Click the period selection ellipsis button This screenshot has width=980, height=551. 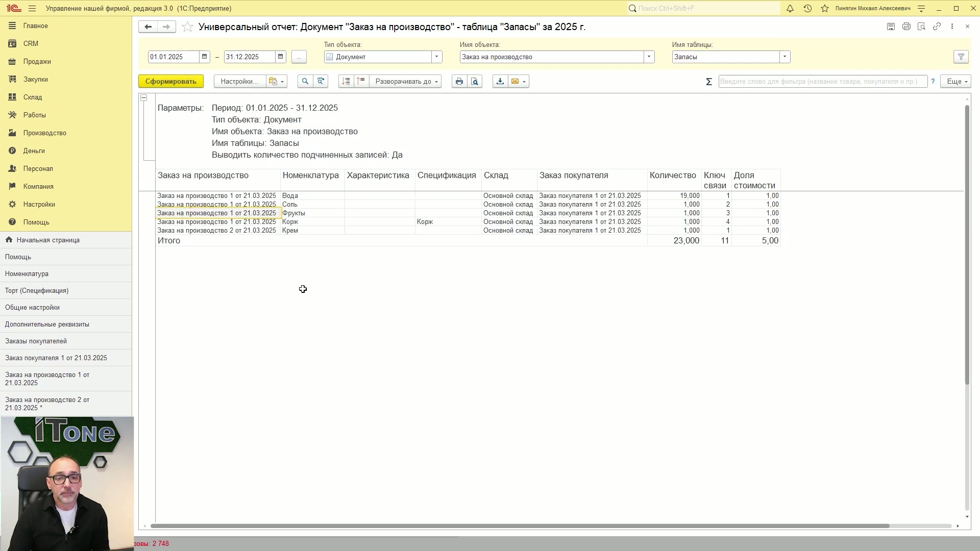[299, 57]
